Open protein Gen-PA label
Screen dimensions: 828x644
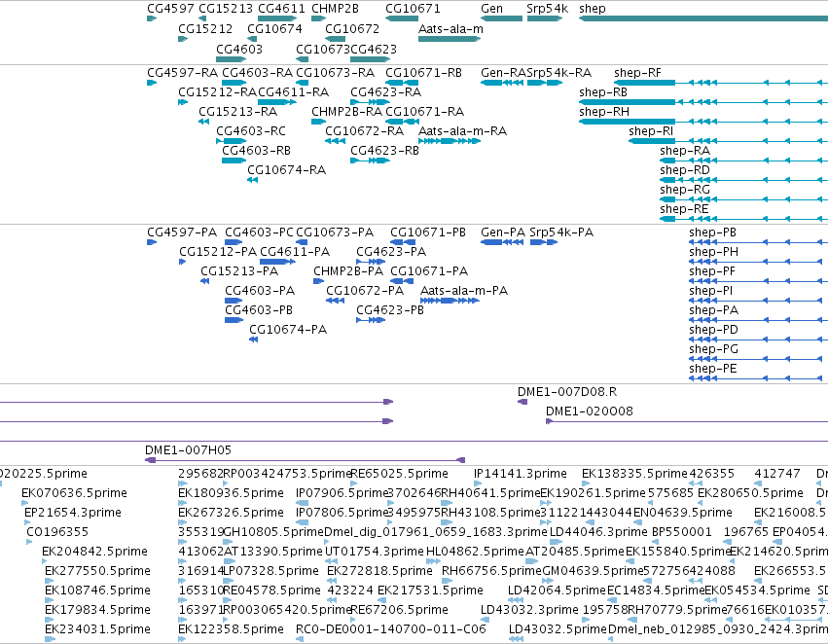503,233
